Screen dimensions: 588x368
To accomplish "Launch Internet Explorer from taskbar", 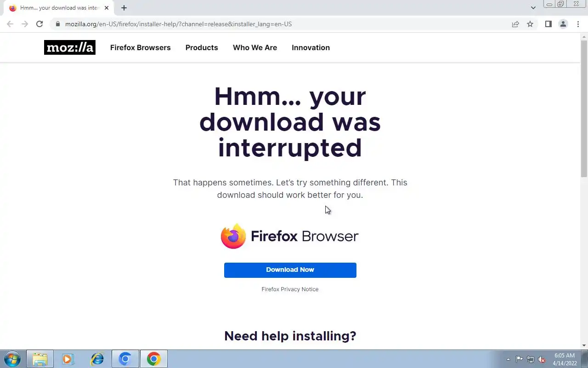I will (x=97, y=359).
